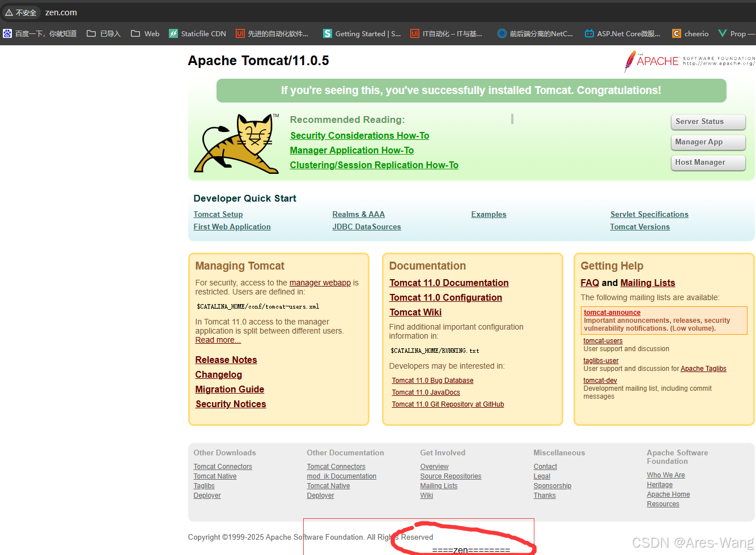The height and width of the screenshot is (555, 756).
Task: Open Tomcat 11.0 Configuration
Action: coord(446,297)
